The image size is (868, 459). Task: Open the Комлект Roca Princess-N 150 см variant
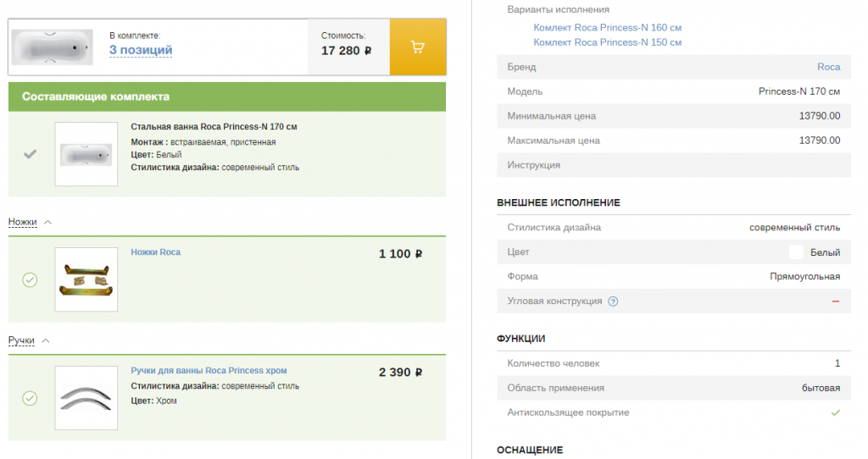click(x=607, y=42)
